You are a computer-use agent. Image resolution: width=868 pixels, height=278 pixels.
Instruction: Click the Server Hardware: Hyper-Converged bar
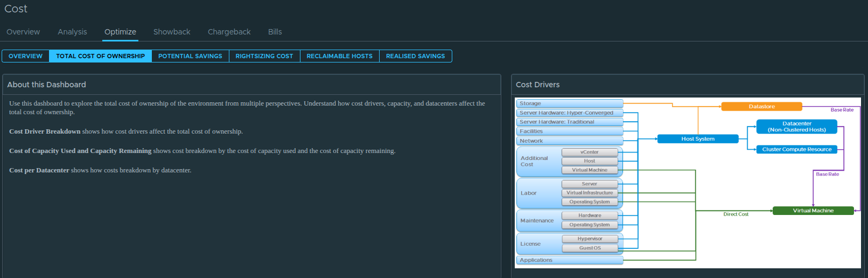(x=569, y=113)
